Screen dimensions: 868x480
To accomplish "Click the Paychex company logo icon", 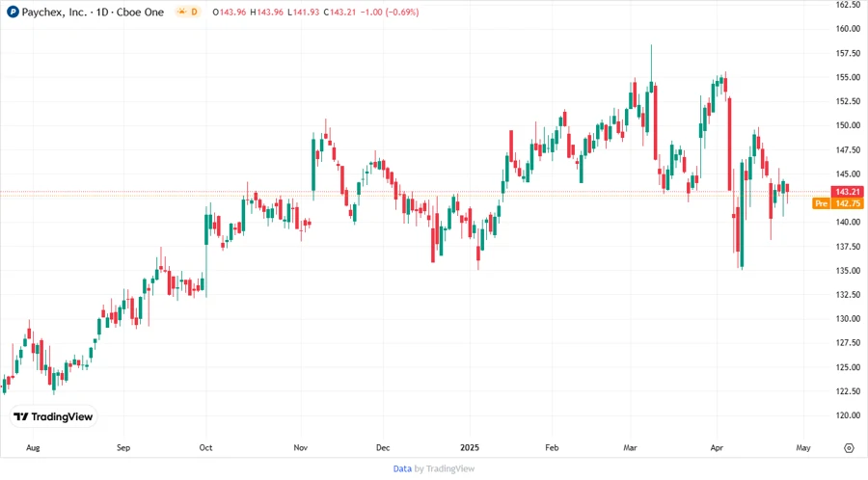I will 13,11.
